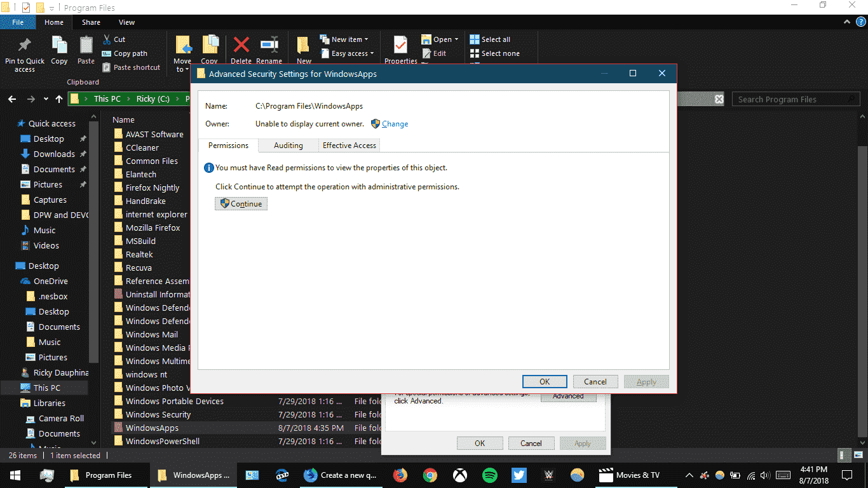868x488 pixels.
Task: Go up one folder level arrow
Action: (59, 99)
